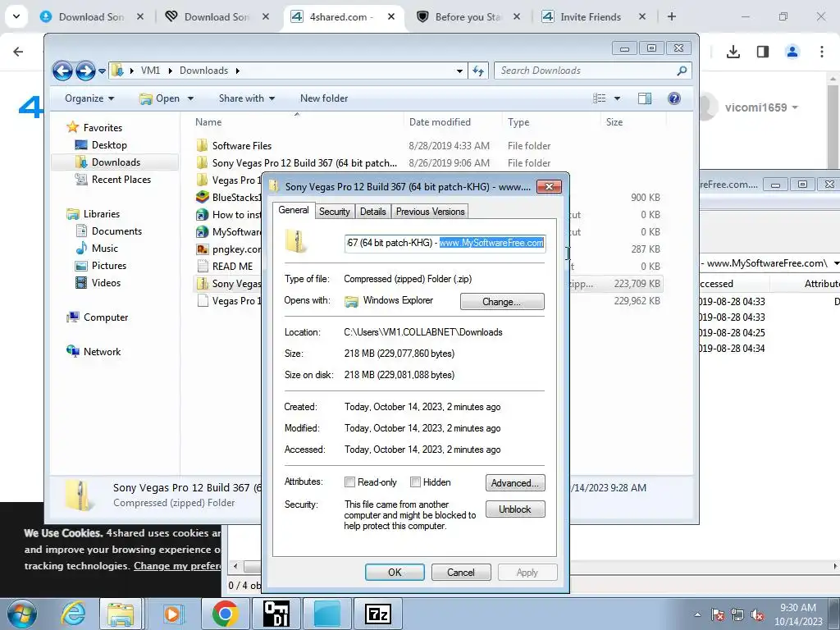840x630 pixels.
Task: Click the Chrome downloads icon
Action: point(733,52)
